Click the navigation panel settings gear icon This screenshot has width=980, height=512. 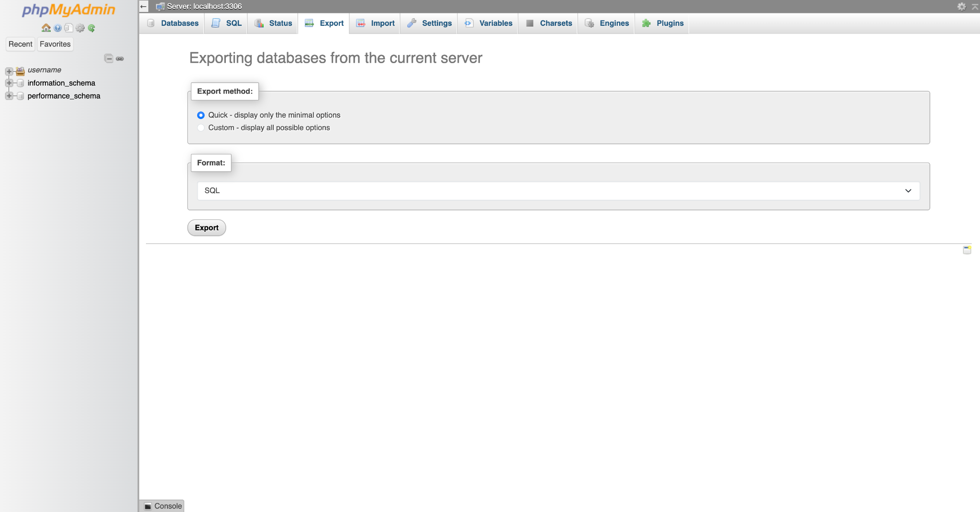tap(80, 28)
